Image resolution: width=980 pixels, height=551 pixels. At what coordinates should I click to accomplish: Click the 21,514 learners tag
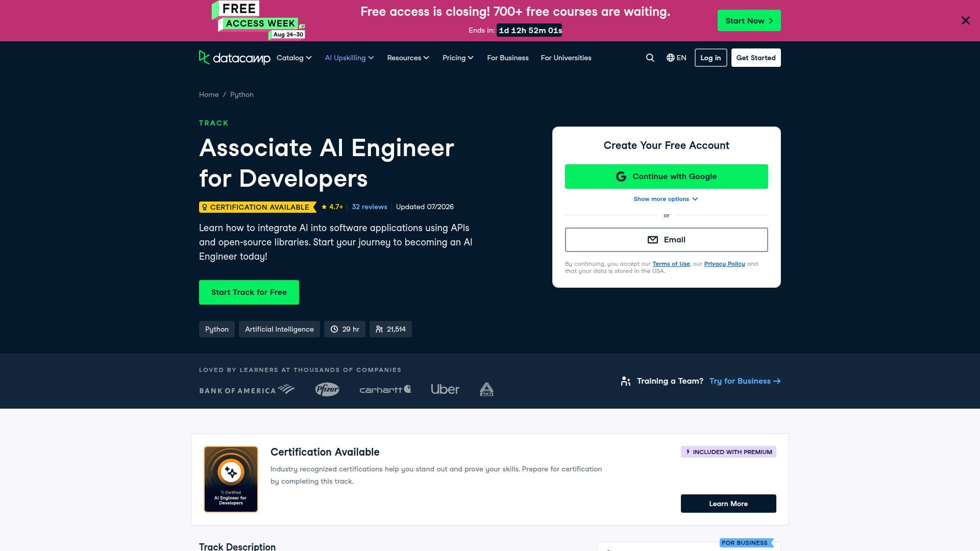(390, 329)
